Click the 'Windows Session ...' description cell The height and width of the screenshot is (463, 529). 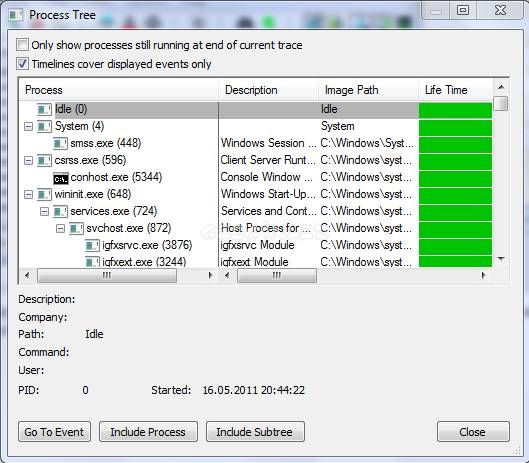(269, 143)
